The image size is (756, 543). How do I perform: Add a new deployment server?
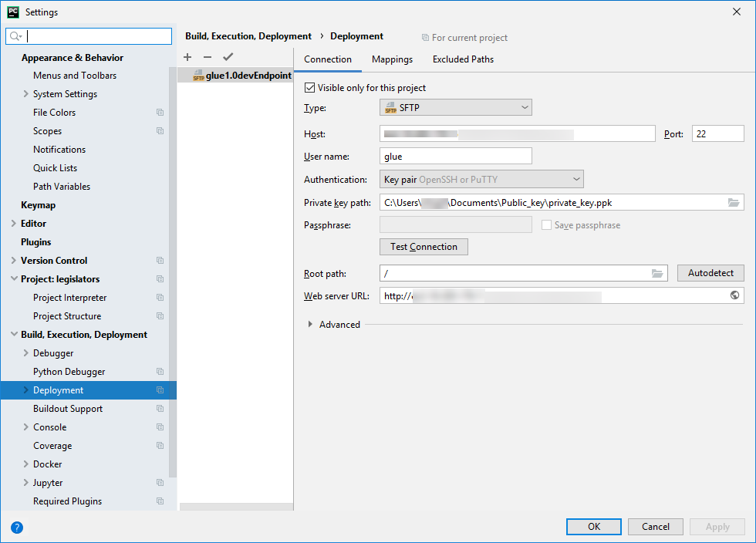pyautogui.click(x=187, y=56)
